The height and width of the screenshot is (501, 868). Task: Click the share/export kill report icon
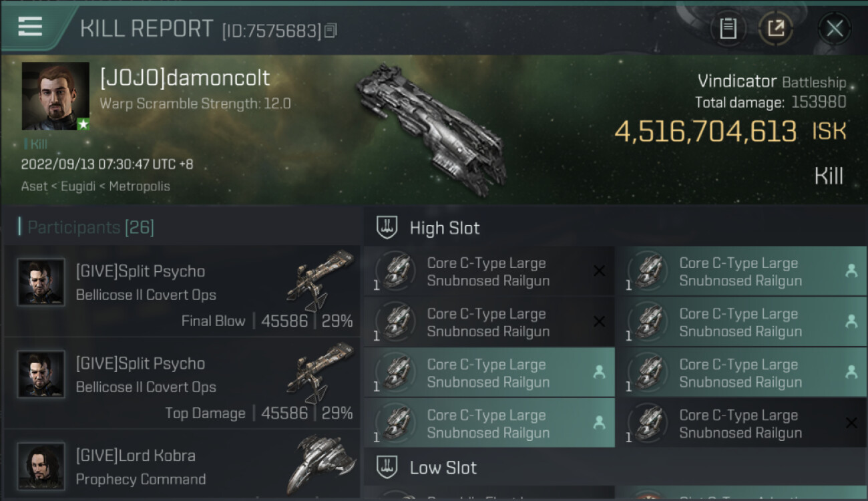coord(776,28)
